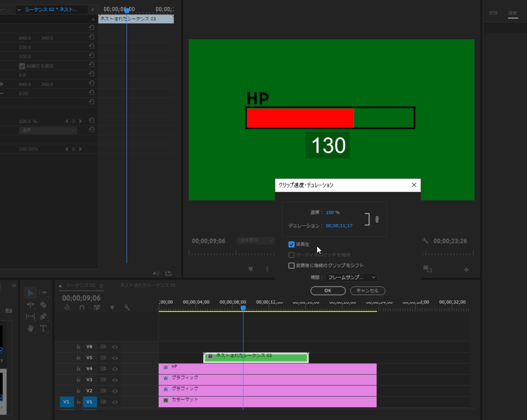
Task: Select the Selection arrow tool
Action: [30, 293]
